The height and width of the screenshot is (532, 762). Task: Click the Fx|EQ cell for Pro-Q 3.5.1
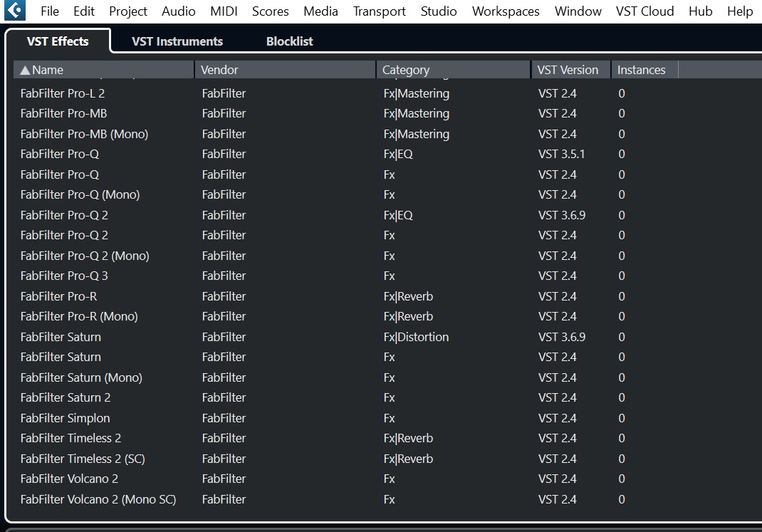coord(398,155)
